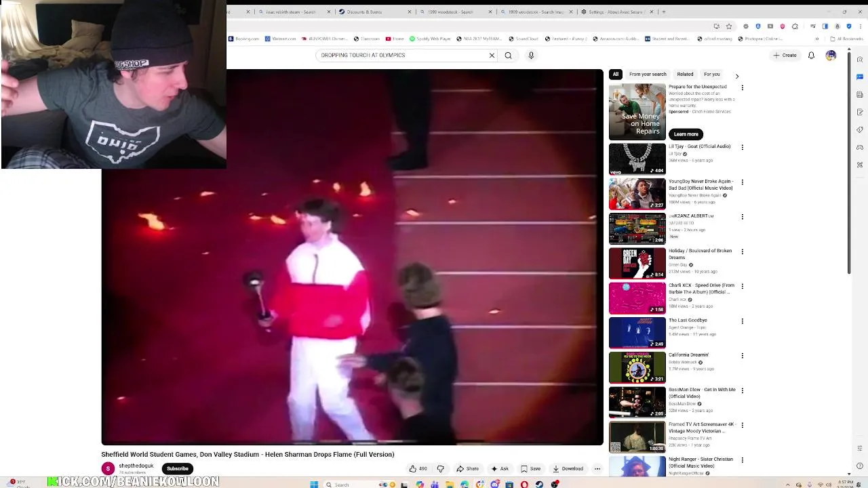Clear the search box with the X
The image size is (868, 488).
point(492,56)
